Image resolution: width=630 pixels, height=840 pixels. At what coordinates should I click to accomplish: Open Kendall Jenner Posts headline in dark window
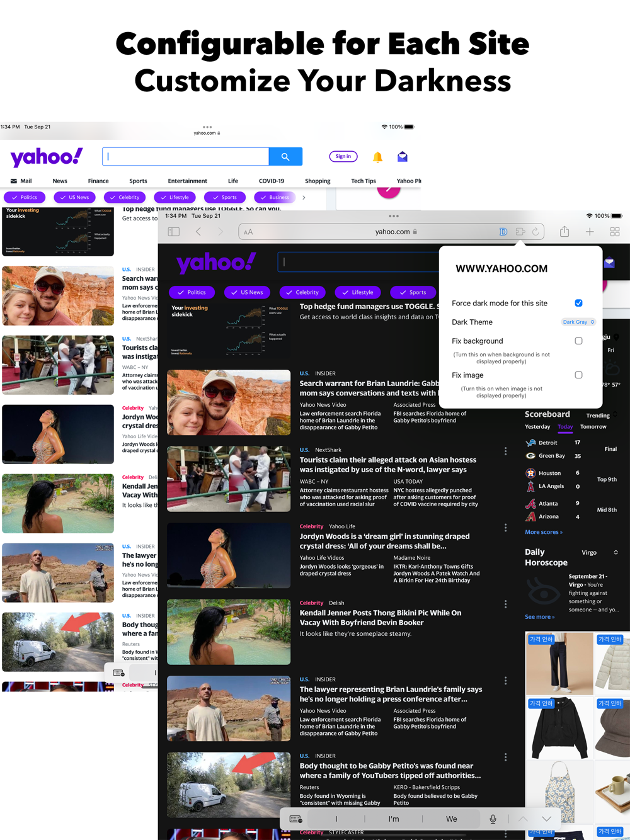pos(381,618)
